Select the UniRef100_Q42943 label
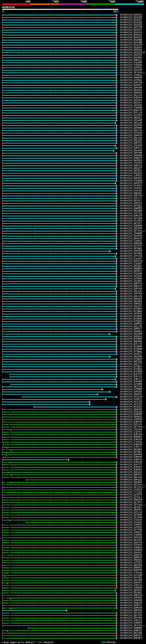The height and width of the screenshot is (644, 146). pos(131,105)
